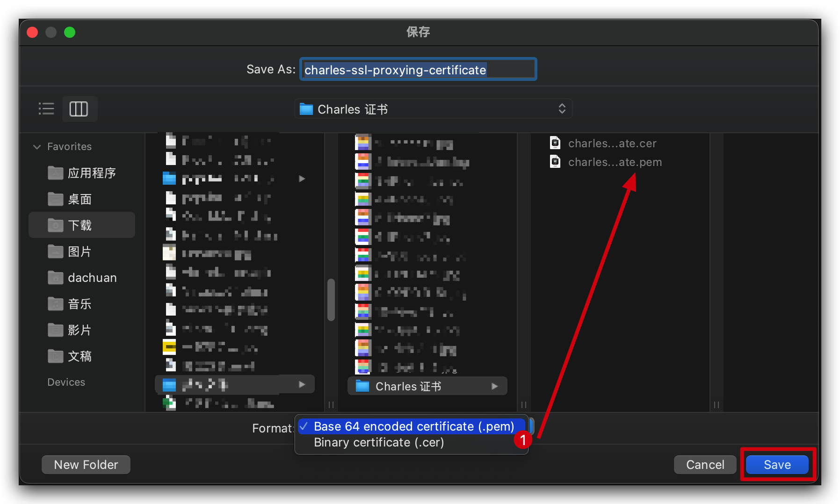Click the folder icon in location dropdown
Viewport: 840px width, 504px height.
tap(306, 109)
